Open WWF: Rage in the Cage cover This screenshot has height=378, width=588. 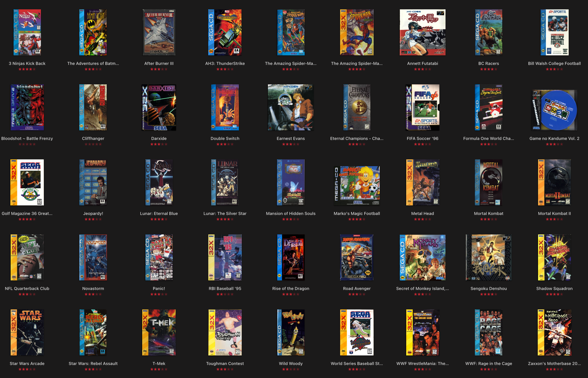pyautogui.click(x=489, y=332)
